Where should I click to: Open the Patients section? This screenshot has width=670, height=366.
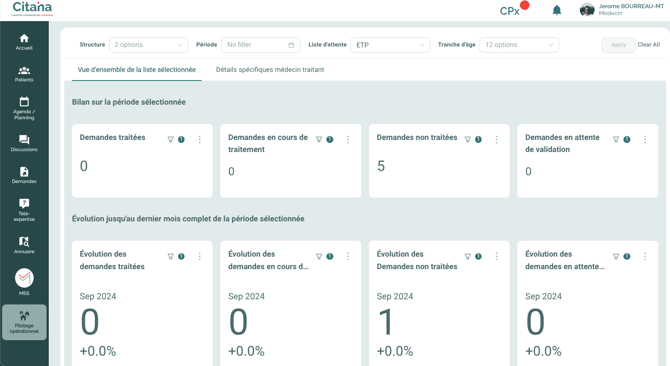click(24, 74)
